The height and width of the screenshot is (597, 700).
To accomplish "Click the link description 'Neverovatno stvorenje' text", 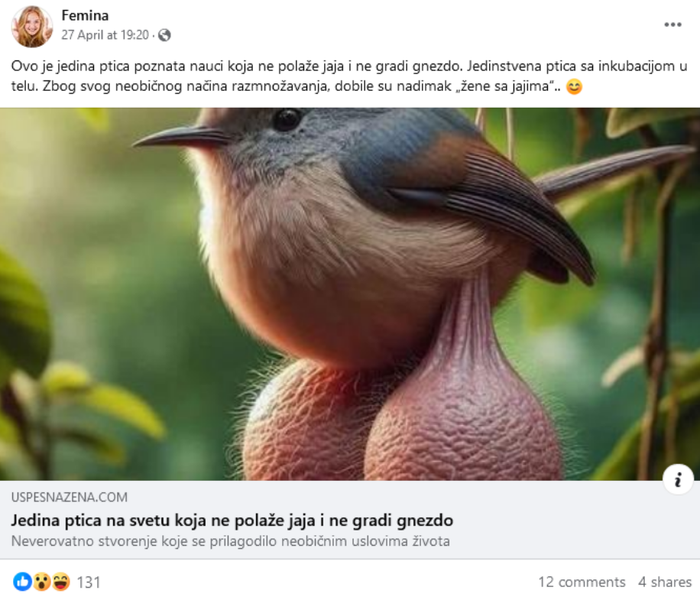I will tap(230, 541).
